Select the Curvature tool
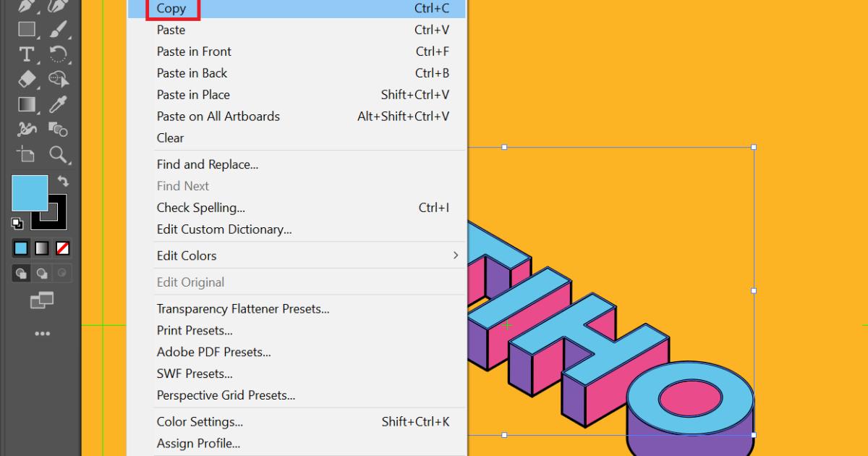The height and width of the screenshot is (456, 868). pyautogui.click(x=58, y=6)
